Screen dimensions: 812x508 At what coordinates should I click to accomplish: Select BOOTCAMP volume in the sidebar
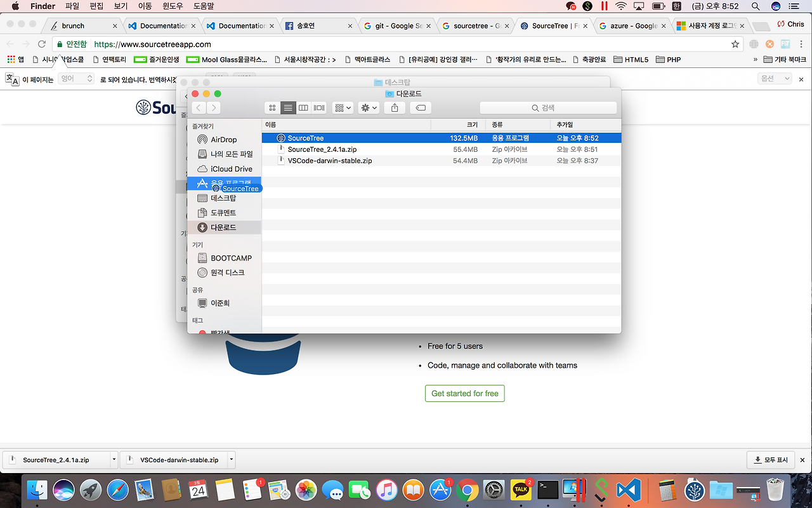coord(224,258)
